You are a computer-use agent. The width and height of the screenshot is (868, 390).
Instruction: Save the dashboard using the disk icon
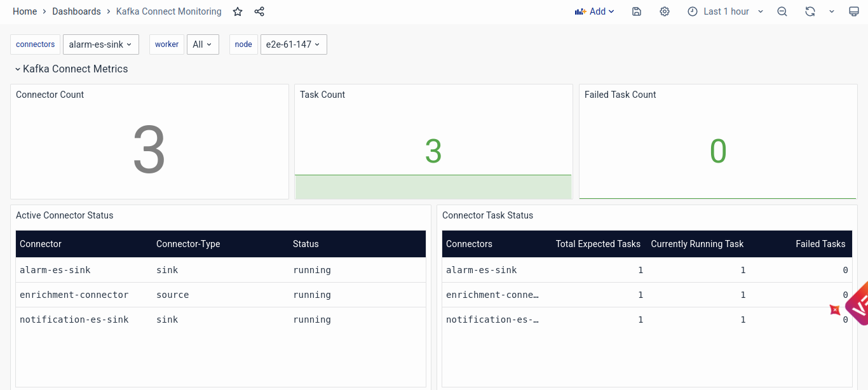pyautogui.click(x=637, y=11)
